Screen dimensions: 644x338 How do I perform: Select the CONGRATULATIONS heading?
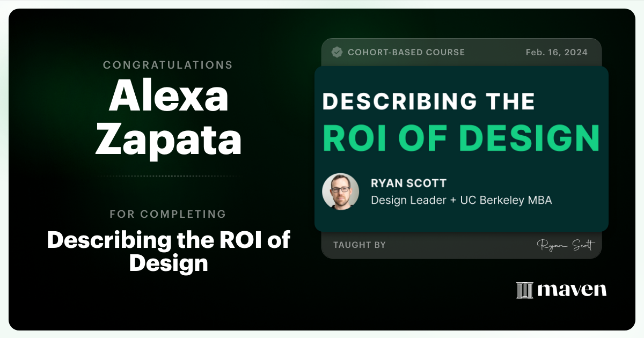168,65
